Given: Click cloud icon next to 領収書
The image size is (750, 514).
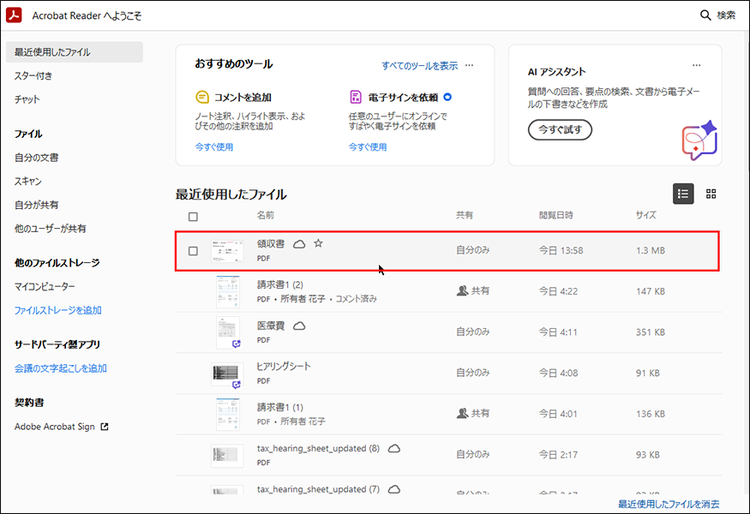Looking at the screenshot, I should 299,243.
